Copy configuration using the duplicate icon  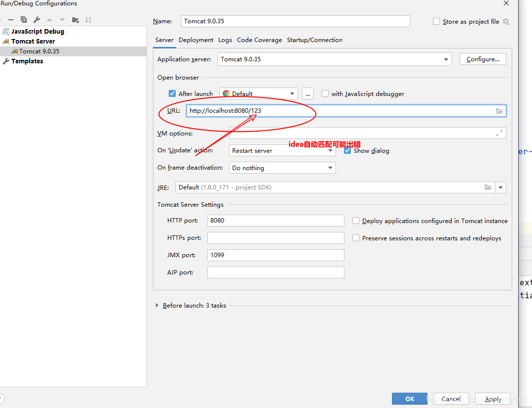[24, 20]
